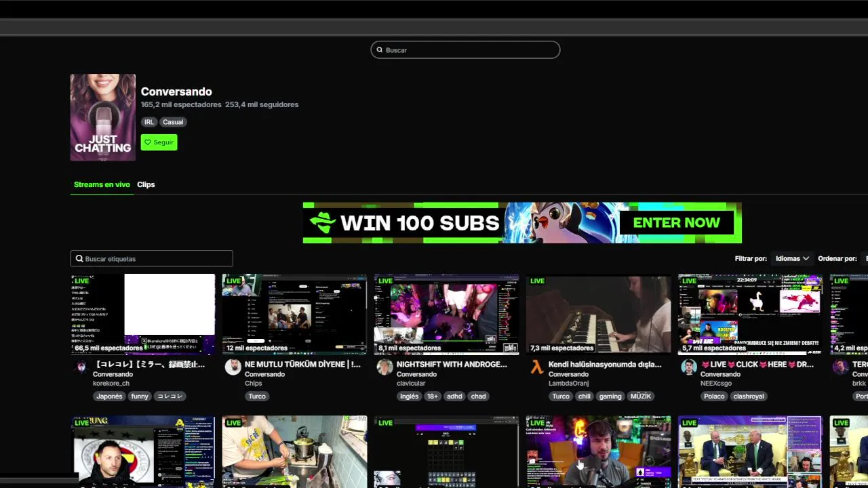
Task: Select the chill tag on LambdaOranj stream
Action: tap(585, 396)
